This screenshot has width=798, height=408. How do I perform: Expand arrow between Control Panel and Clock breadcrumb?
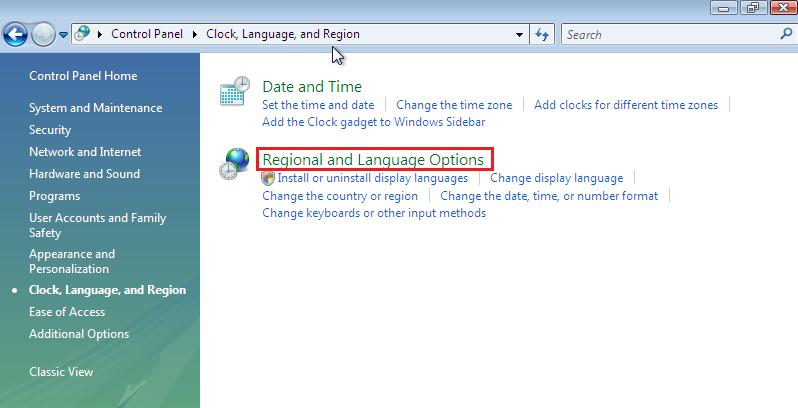click(195, 35)
